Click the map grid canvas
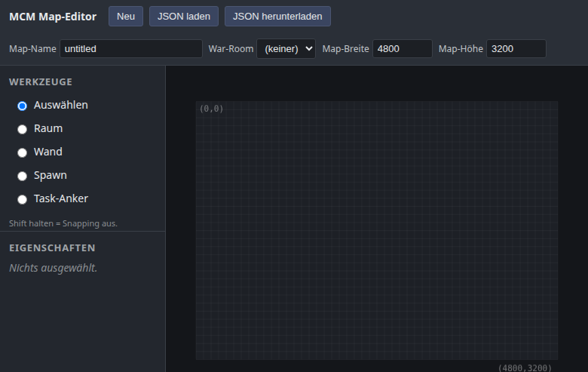588x372 pixels. [x=377, y=230]
